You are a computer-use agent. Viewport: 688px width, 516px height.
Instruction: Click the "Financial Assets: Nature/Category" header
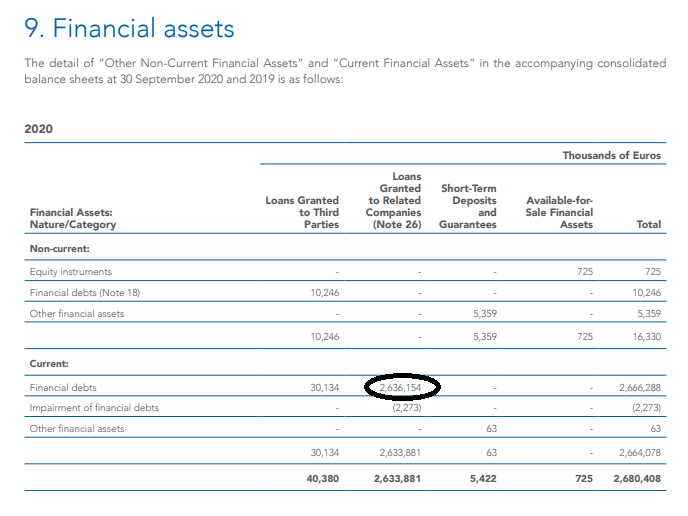point(73,219)
